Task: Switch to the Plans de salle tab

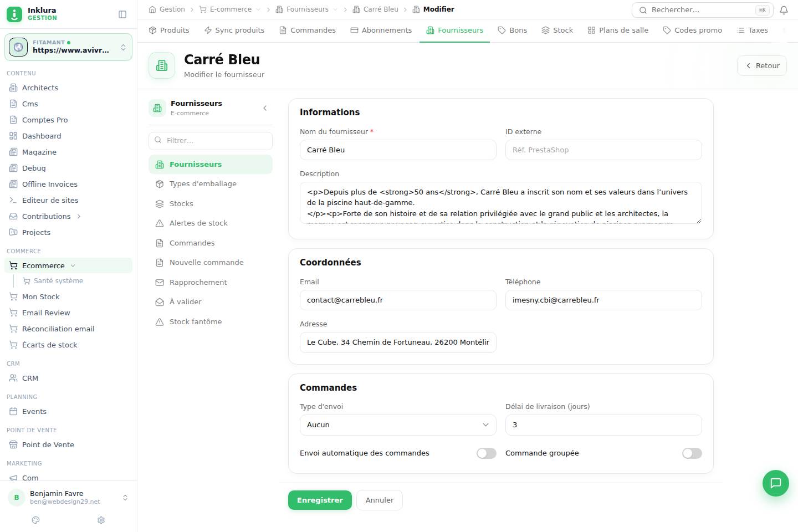Action: click(618, 30)
